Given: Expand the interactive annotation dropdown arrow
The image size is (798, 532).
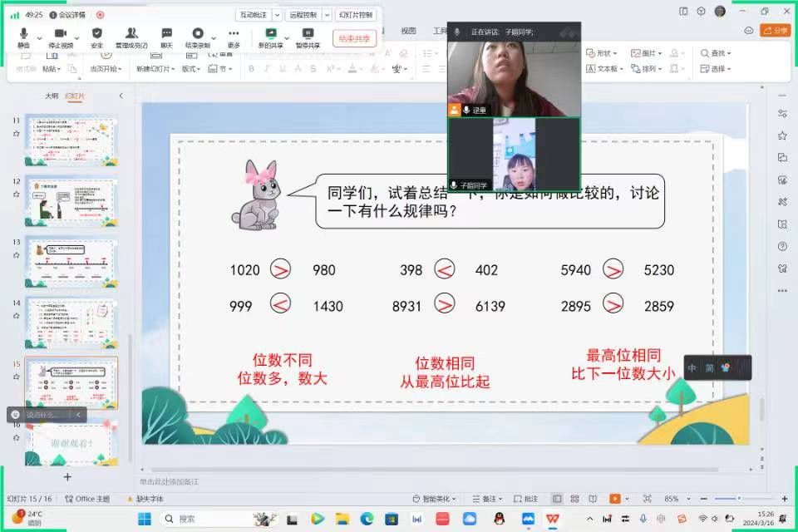Looking at the screenshot, I should (278, 15).
